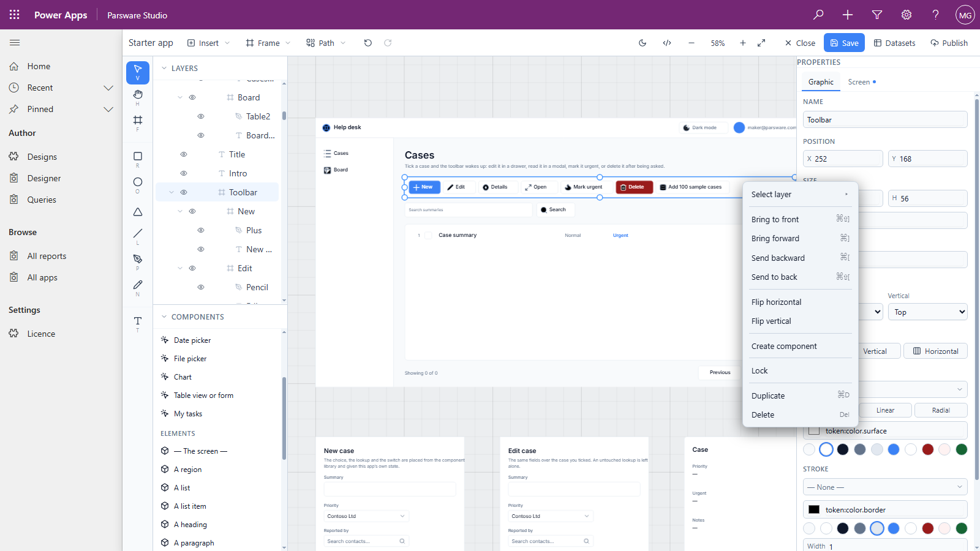The image size is (980, 551).
Task: Collapse the LAYERS panel
Action: click(x=164, y=68)
